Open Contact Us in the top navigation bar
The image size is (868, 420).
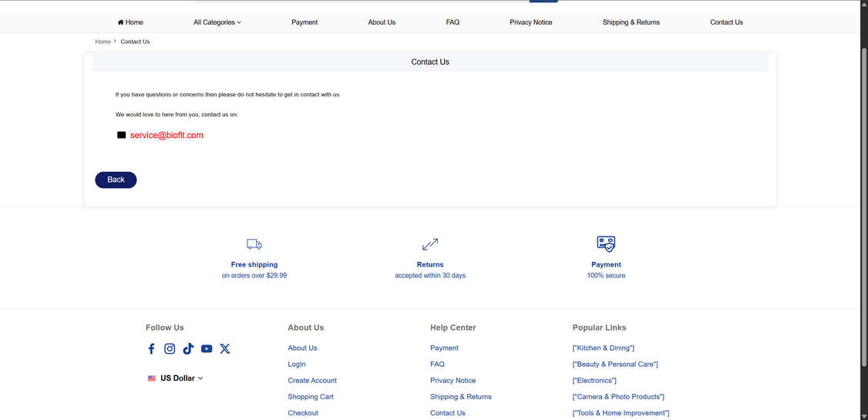tap(726, 22)
